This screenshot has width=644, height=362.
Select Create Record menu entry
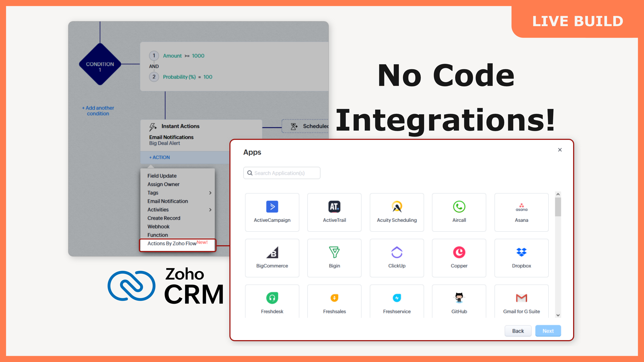coord(164,218)
